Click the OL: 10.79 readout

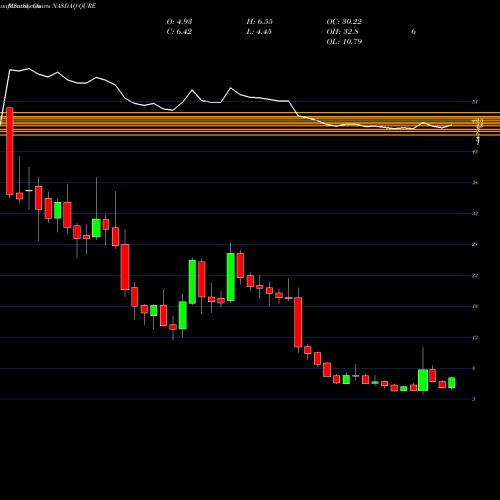(344, 42)
